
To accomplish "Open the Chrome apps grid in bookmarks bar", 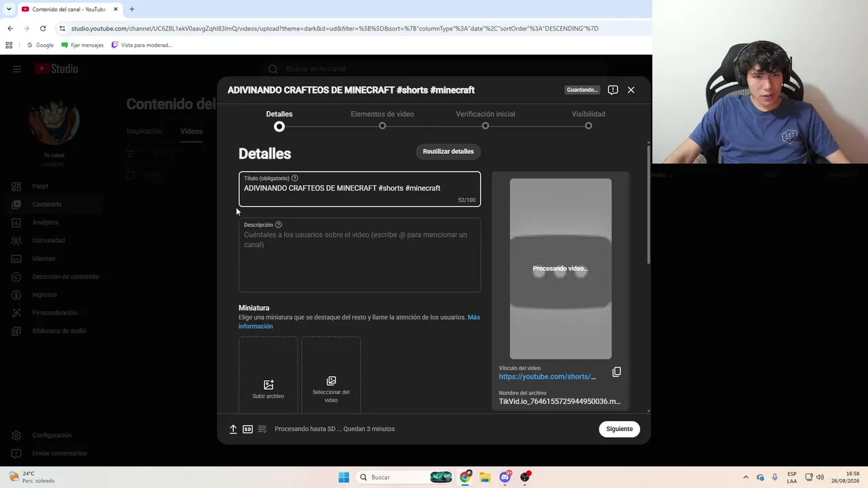I will click(9, 45).
